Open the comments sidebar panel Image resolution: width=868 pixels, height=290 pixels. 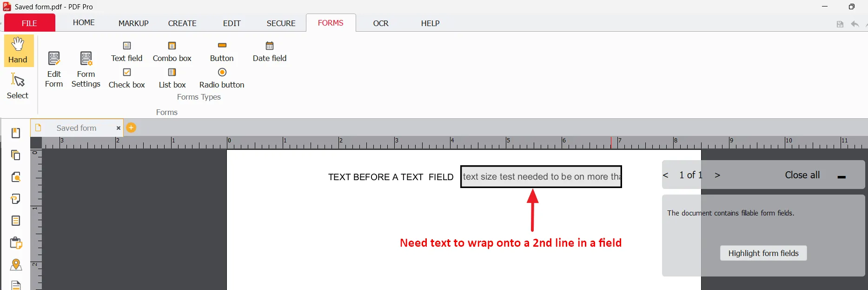tap(16, 199)
